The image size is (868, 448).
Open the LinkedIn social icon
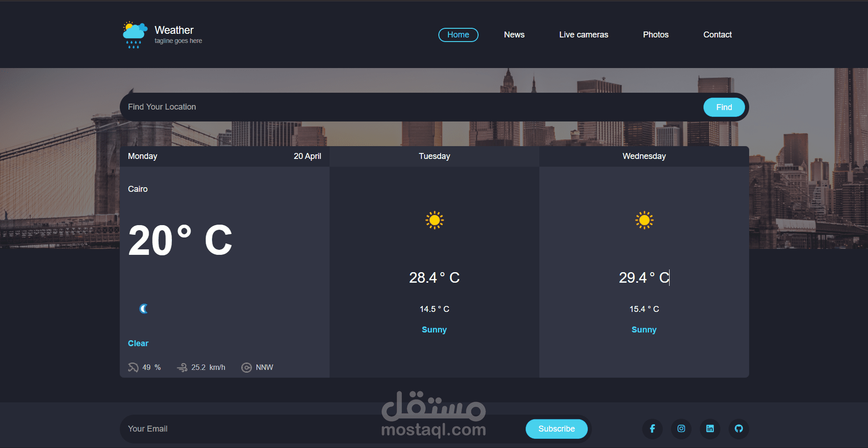pyautogui.click(x=710, y=429)
